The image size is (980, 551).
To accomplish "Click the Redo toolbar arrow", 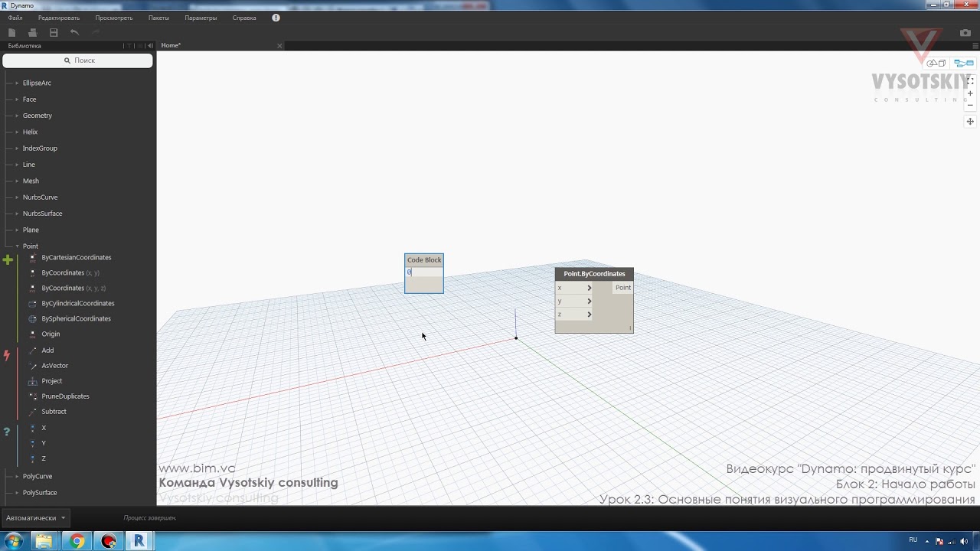I will coord(96,32).
